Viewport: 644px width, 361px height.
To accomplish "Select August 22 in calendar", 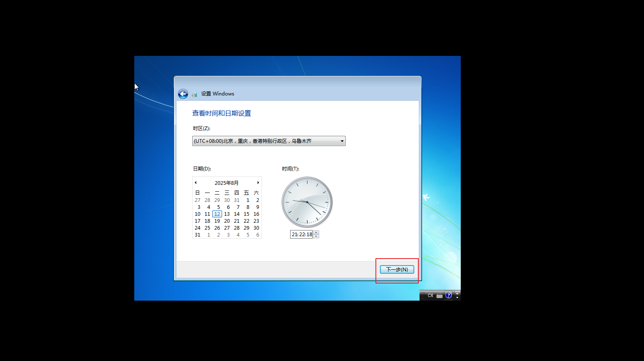I will click(x=246, y=221).
